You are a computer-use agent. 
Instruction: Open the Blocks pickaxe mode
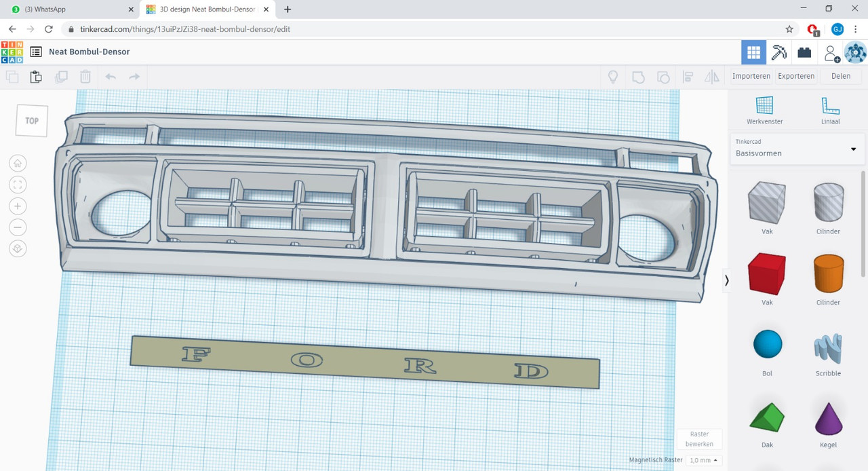[779, 52]
